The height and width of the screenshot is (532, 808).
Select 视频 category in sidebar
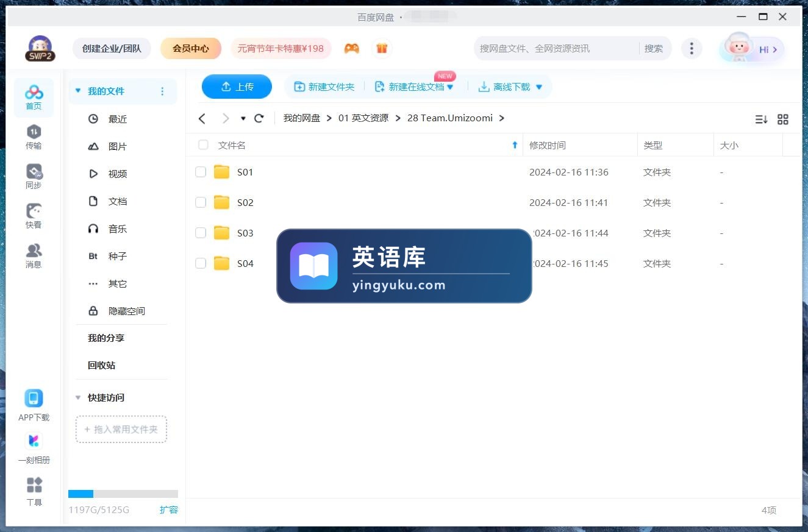tap(118, 174)
